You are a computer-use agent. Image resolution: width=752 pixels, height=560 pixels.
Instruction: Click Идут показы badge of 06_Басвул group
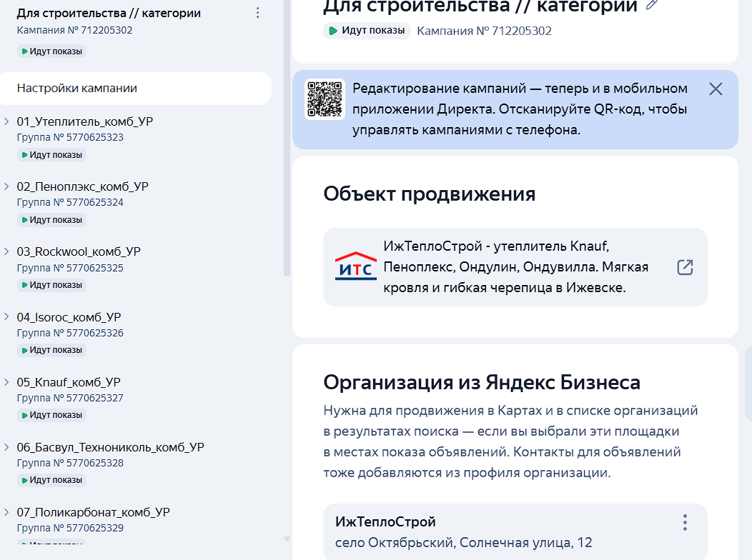tap(51, 480)
